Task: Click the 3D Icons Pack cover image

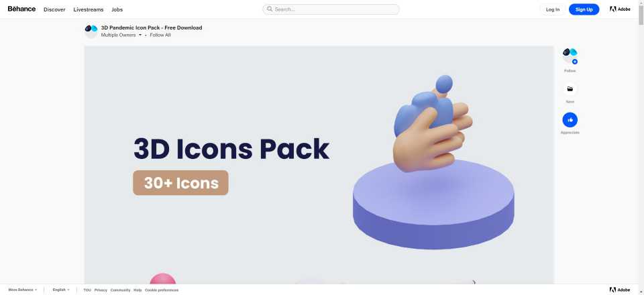Action: tap(319, 164)
